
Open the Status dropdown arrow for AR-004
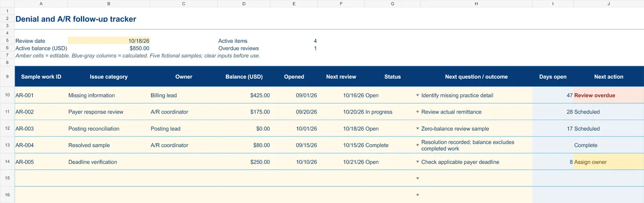click(x=418, y=145)
